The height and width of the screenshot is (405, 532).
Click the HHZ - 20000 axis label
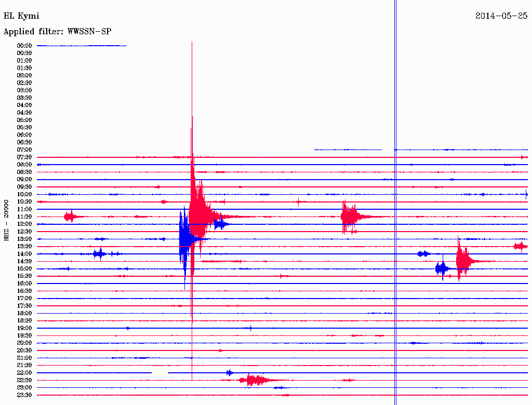pyautogui.click(x=6, y=220)
